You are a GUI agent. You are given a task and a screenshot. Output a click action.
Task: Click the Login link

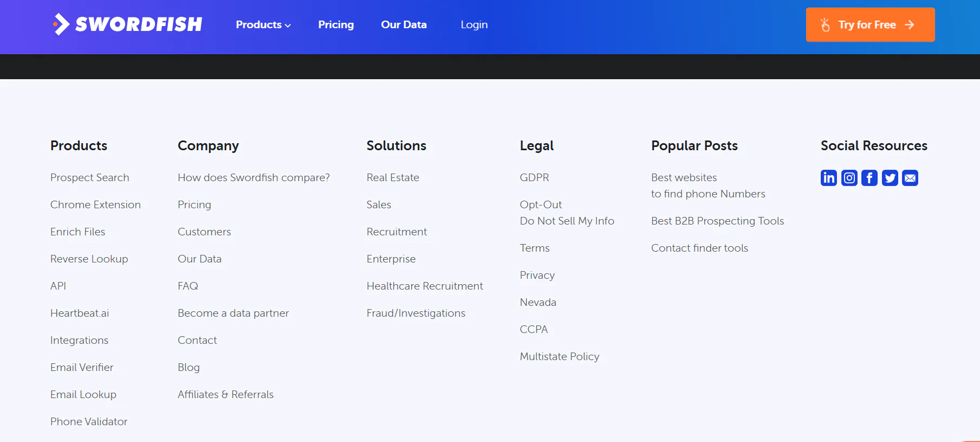[474, 25]
